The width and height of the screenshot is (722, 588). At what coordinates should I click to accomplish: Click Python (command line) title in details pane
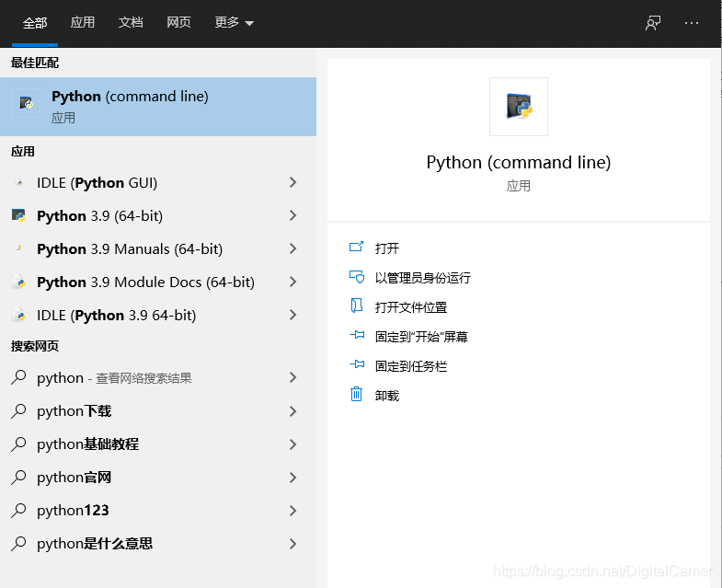point(519,162)
